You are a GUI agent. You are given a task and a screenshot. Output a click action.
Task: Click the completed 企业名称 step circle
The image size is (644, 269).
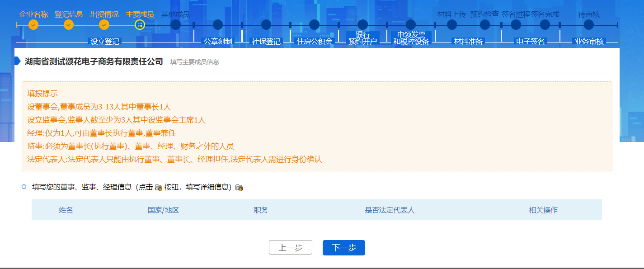click(x=33, y=24)
